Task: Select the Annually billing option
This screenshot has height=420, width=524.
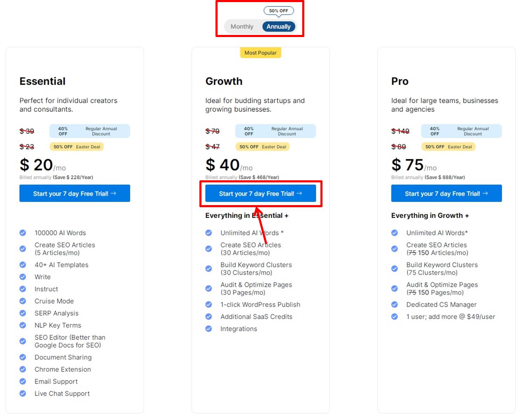Action: [x=278, y=27]
